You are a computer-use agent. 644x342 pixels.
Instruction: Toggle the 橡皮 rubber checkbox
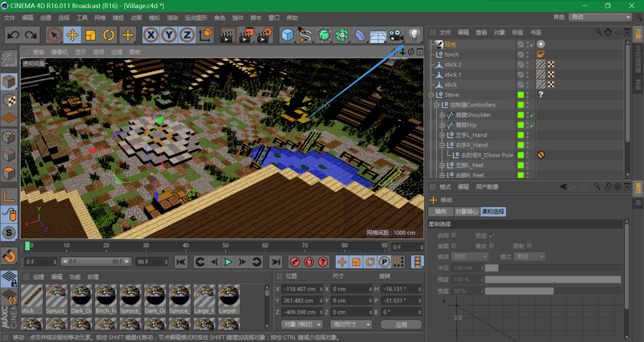coord(492,246)
